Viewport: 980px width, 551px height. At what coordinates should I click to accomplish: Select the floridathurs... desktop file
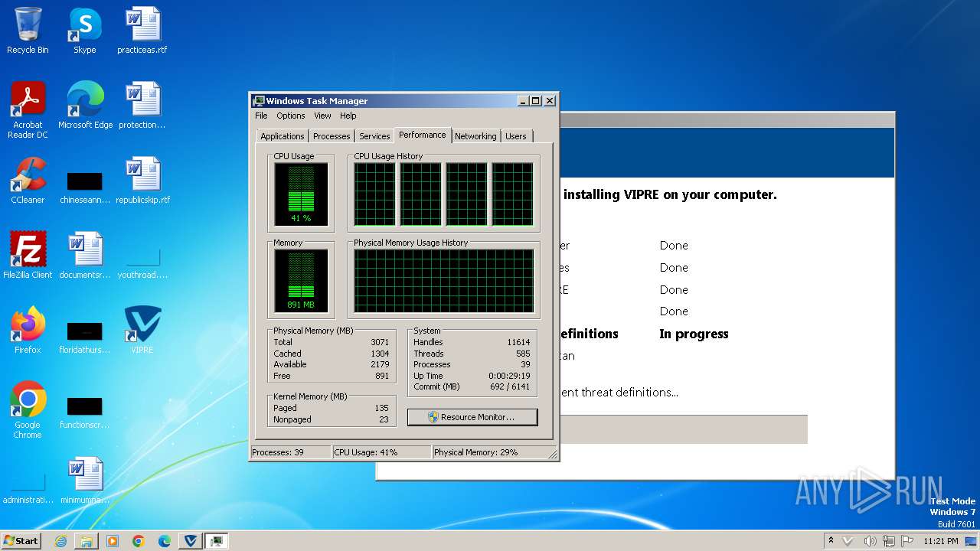(84, 338)
